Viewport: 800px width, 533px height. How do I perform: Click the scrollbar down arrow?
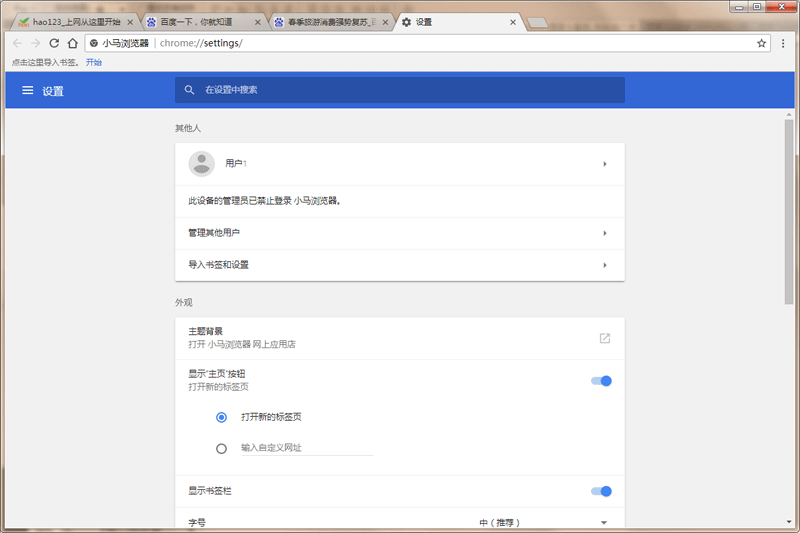point(789,522)
